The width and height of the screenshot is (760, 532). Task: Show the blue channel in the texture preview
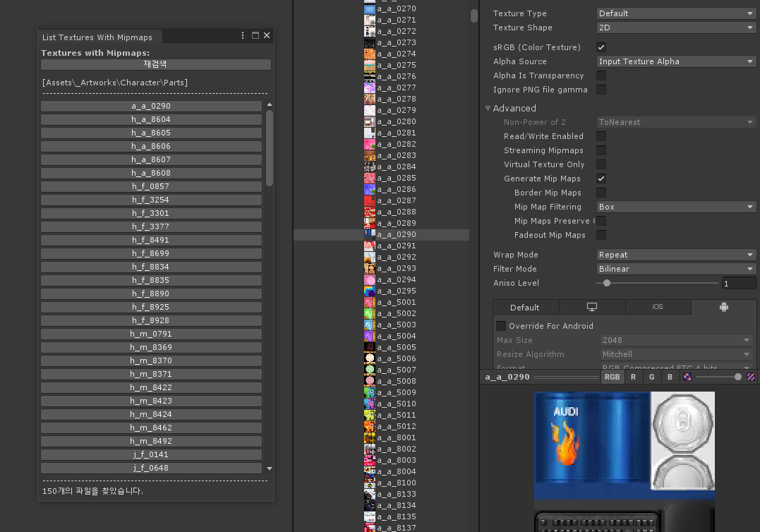(x=668, y=377)
